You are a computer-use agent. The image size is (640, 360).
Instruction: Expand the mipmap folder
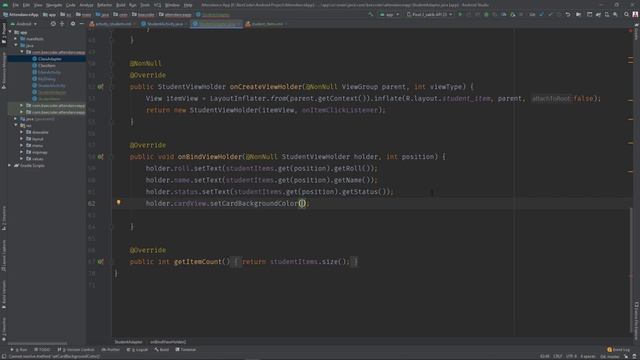[x=22, y=152]
